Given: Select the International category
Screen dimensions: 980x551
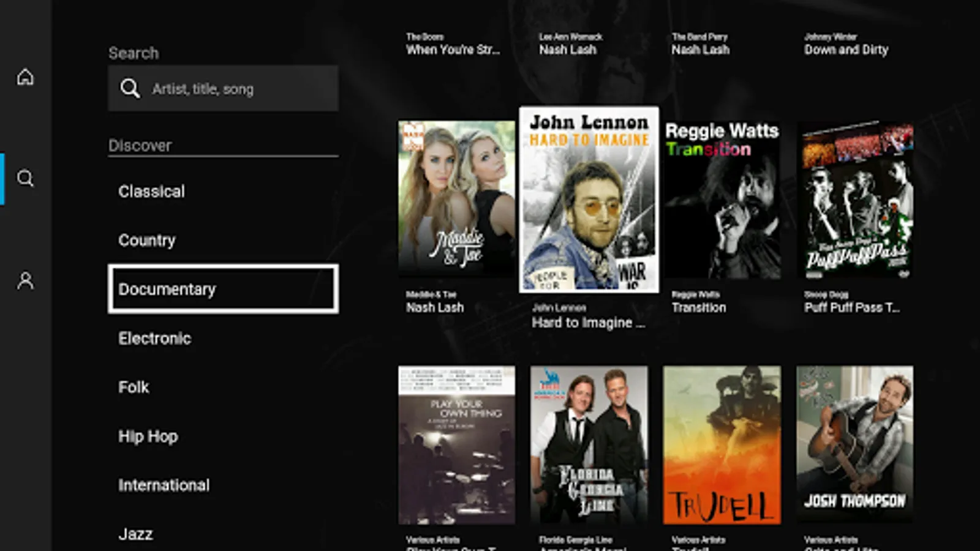Looking at the screenshot, I should (x=164, y=485).
